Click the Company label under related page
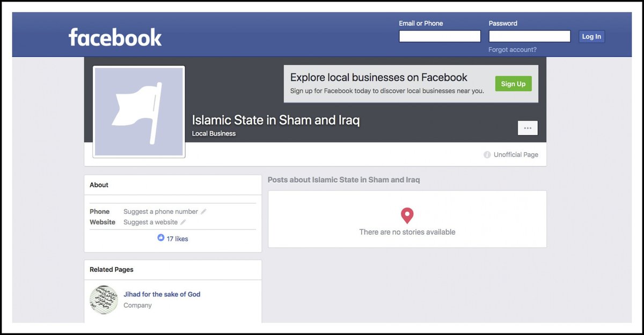This screenshot has width=644, height=335. tap(137, 306)
